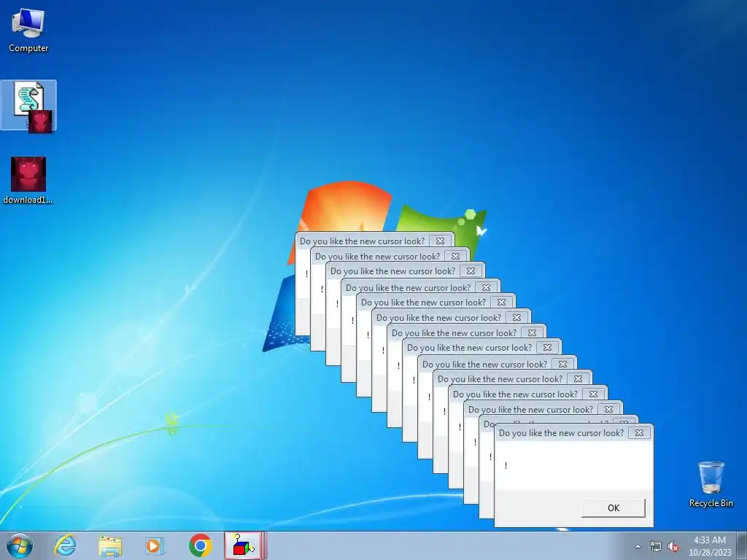Click the Show desktop button at taskbar end
Image resolution: width=747 pixels, height=560 pixels.
pos(742,545)
